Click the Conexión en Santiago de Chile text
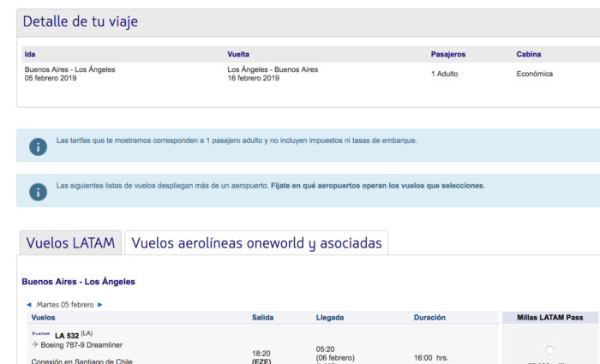 coord(81,360)
